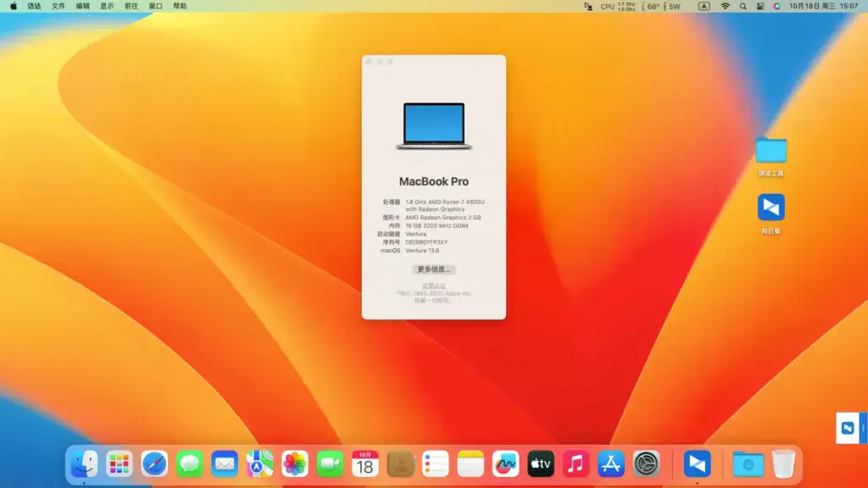
Task: Launch Reminders from the Dock
Action: pyautogui.click(x=435, y=463)
